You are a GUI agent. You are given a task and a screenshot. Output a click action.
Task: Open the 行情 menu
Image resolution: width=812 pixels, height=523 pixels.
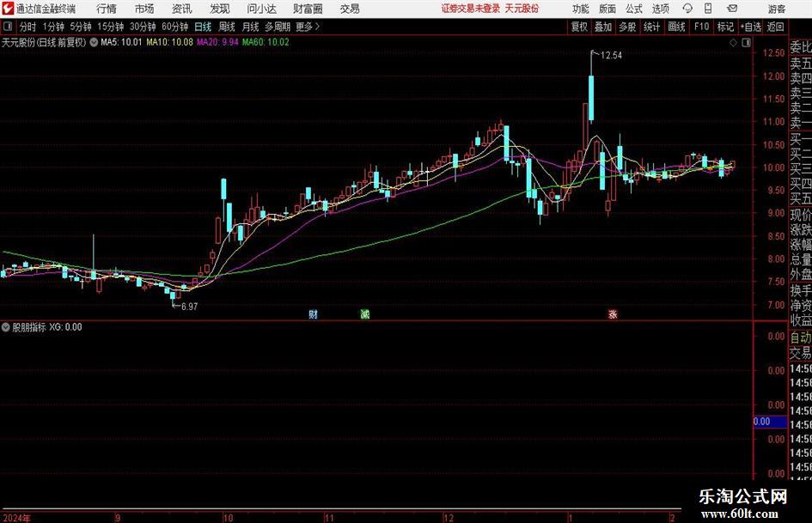[x=107, y=9]
